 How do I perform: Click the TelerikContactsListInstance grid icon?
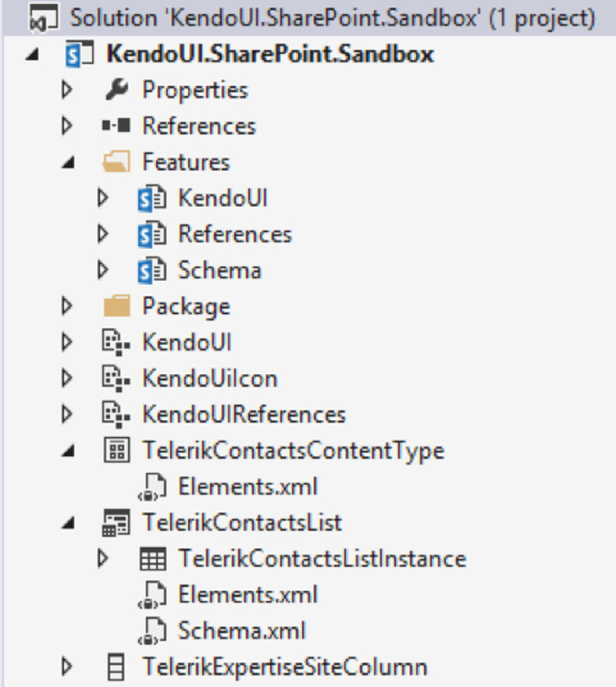pyautogui.click(x=153, y=559)
